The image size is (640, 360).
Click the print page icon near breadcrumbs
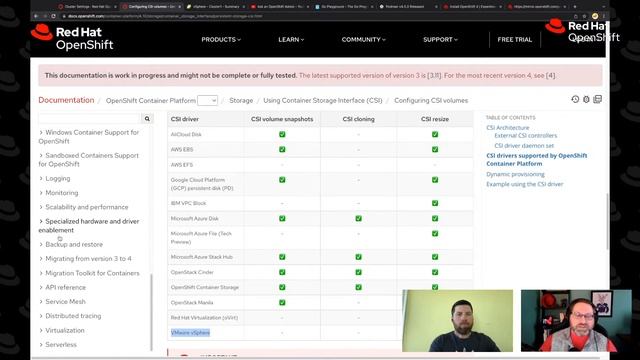point(598,99)
